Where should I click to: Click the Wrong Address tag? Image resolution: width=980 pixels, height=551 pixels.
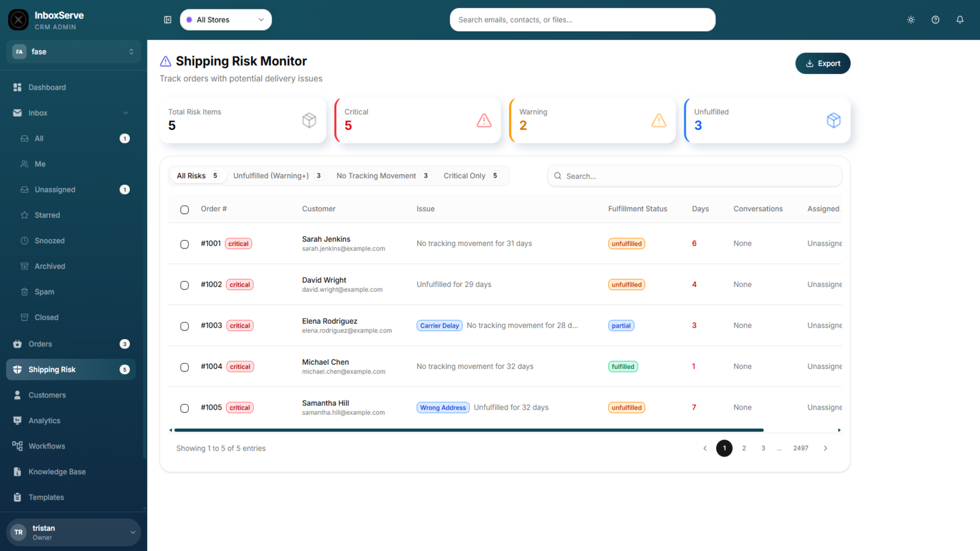443,408
